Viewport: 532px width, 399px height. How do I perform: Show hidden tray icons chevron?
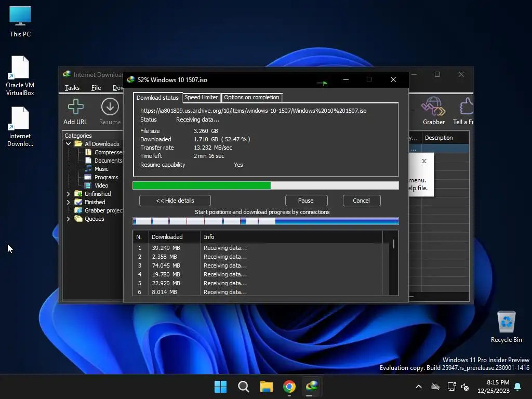tap(419, 387)
